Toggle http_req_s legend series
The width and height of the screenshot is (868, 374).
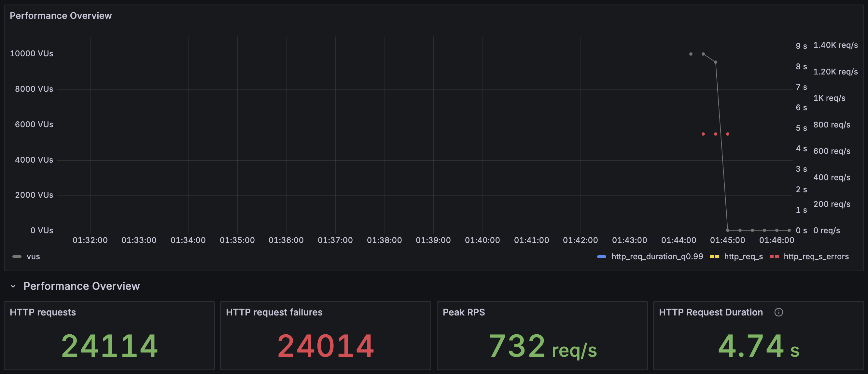(x=743, y=257)
